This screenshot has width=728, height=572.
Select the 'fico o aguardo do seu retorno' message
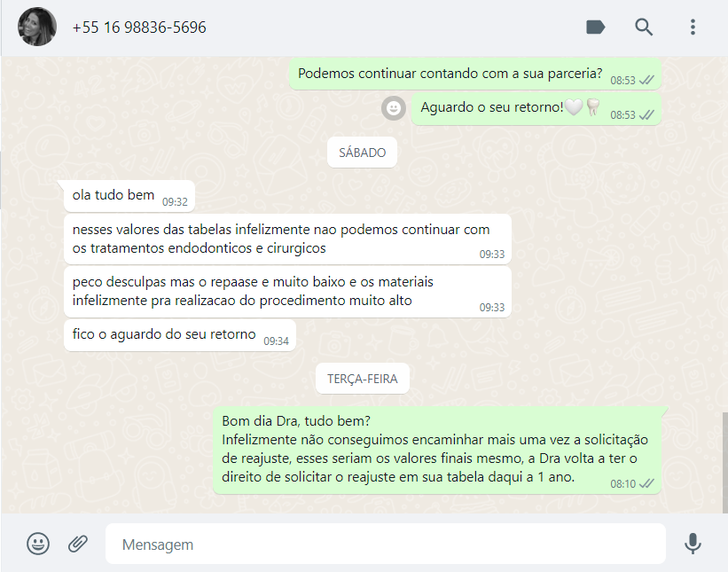point(180,335)
